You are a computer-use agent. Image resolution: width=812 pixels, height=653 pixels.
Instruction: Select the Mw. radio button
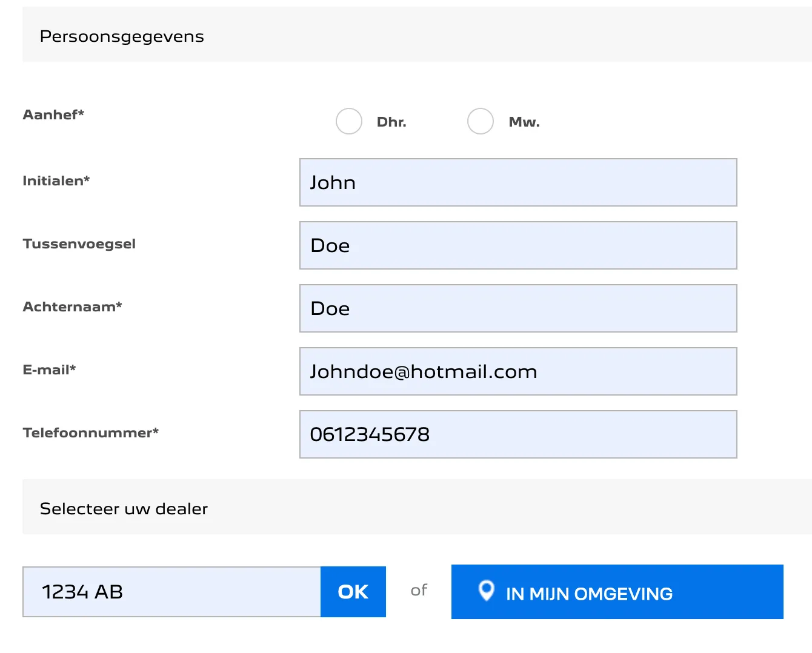pos(481,121)
